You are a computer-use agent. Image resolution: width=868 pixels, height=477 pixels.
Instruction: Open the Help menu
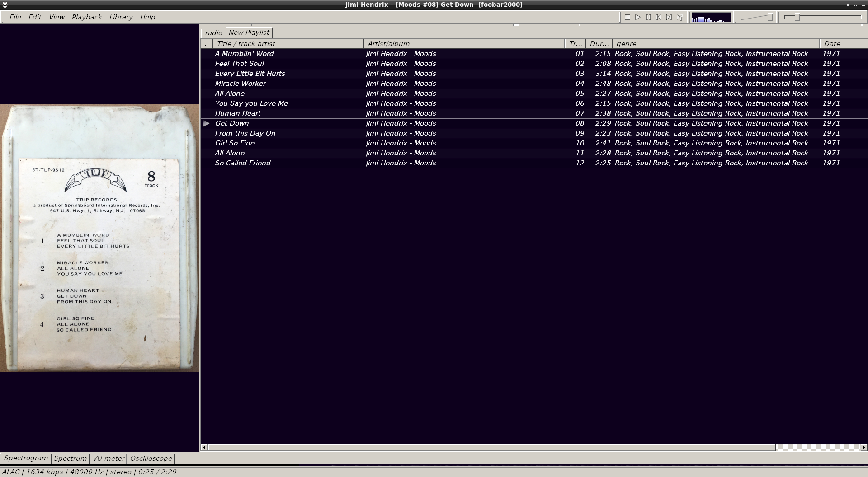147,17
